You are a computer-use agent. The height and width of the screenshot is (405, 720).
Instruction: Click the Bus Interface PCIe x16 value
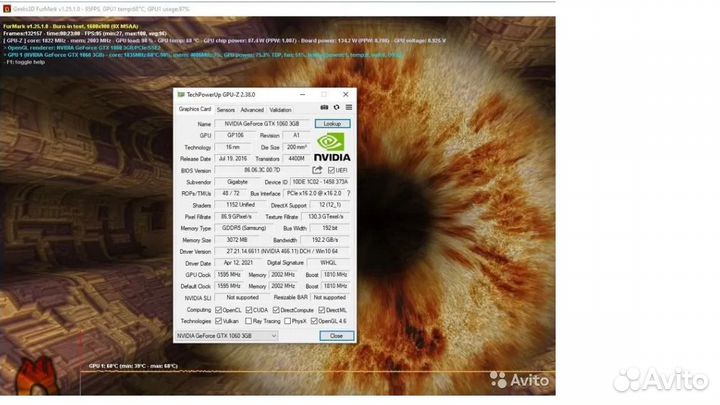314,193
